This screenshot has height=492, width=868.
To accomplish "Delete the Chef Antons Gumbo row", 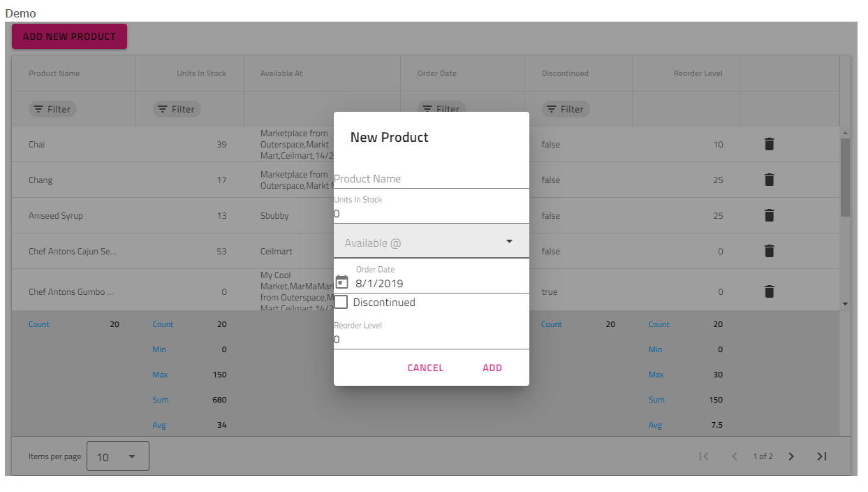I will coord(769,291).
